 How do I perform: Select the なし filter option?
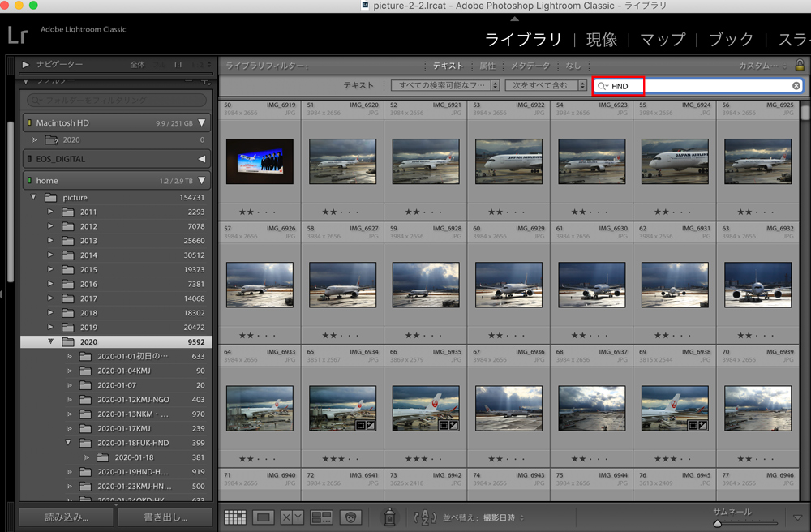coord(573,66)
